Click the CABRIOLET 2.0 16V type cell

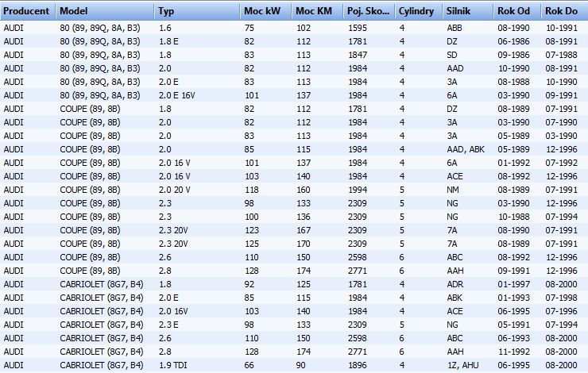tap(173, 311)
